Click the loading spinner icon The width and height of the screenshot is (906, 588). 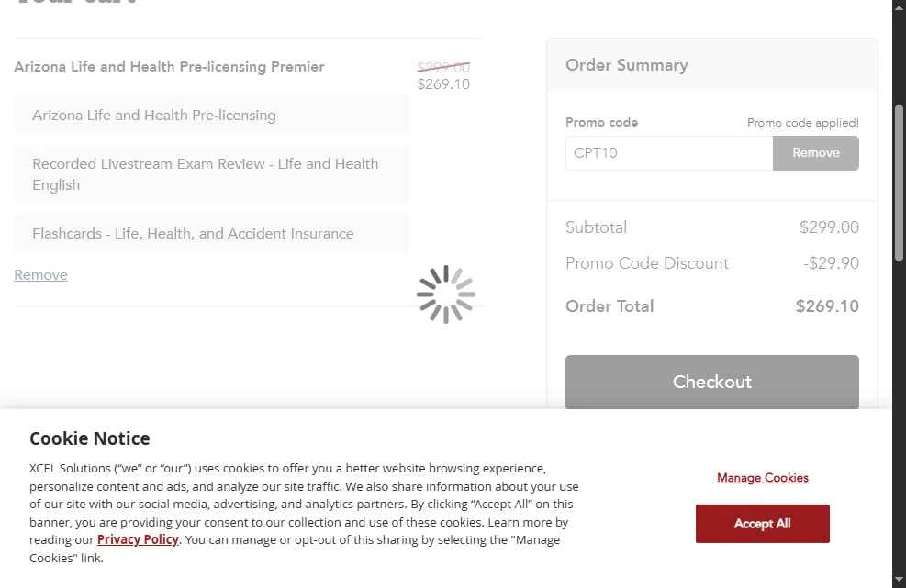446,294
